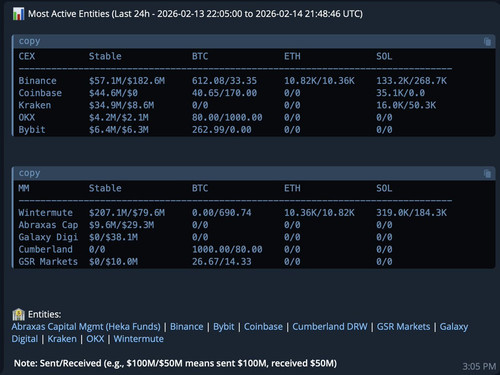Click the Stable header in the CEX table
The width and height of the screenshot is (500, 375).
pos(105,56)
